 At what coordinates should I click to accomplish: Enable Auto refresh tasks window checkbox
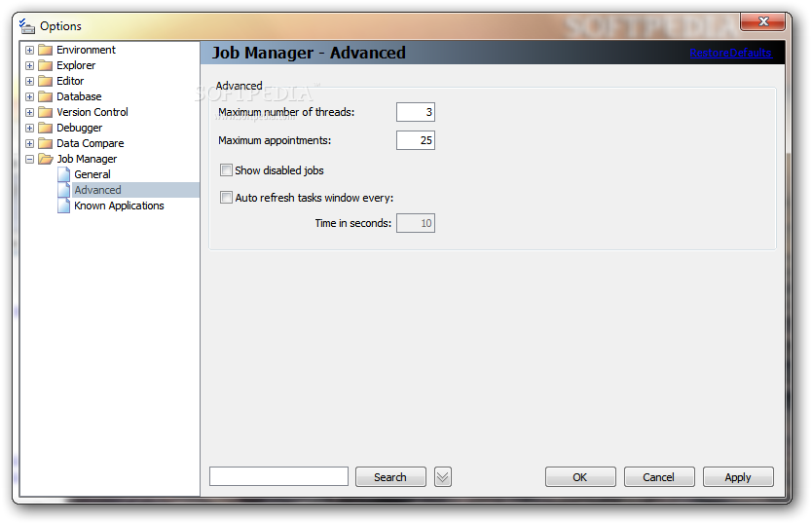(226, 198)
